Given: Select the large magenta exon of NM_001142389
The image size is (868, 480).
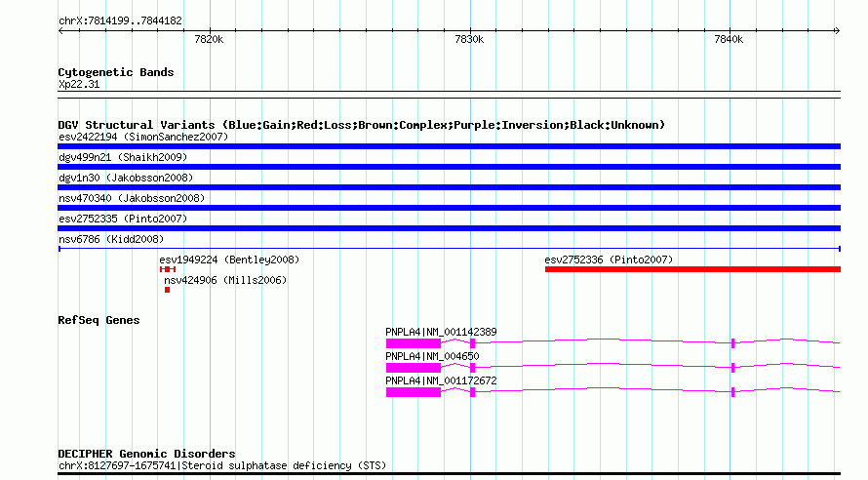Looking at the screenshot, I should (x=414, y=343).
